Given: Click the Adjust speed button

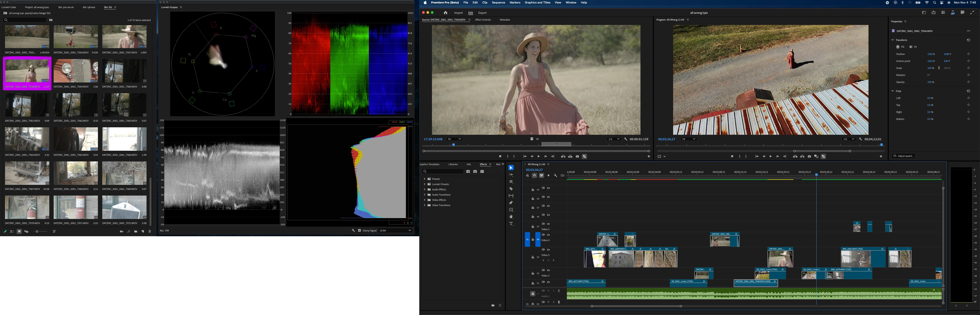Looking at the screenshot, I should click(x=903, y=156).
